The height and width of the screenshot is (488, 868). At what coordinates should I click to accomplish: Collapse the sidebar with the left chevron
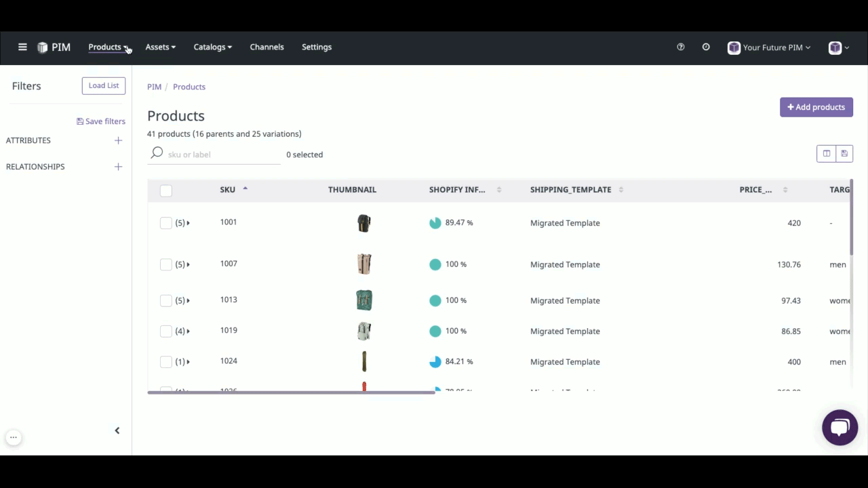117,430
